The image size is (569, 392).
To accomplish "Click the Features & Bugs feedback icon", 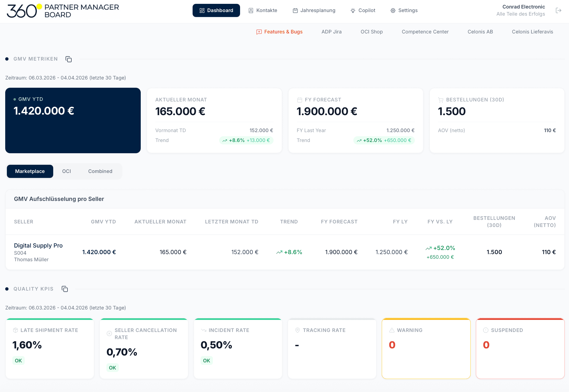I will pyautogui.click(x=259, y=32).
